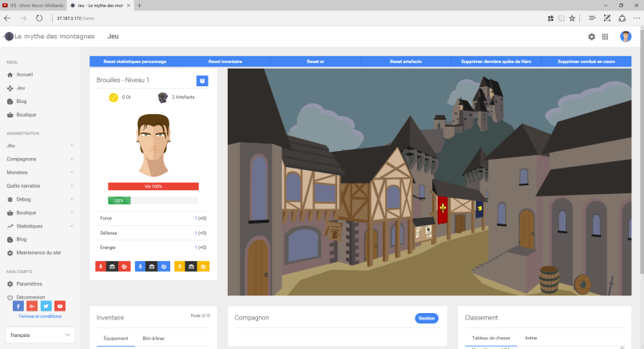This screenshot has width=644, height=349.
Task: Click the village scene game image
Action: [430, 182]
